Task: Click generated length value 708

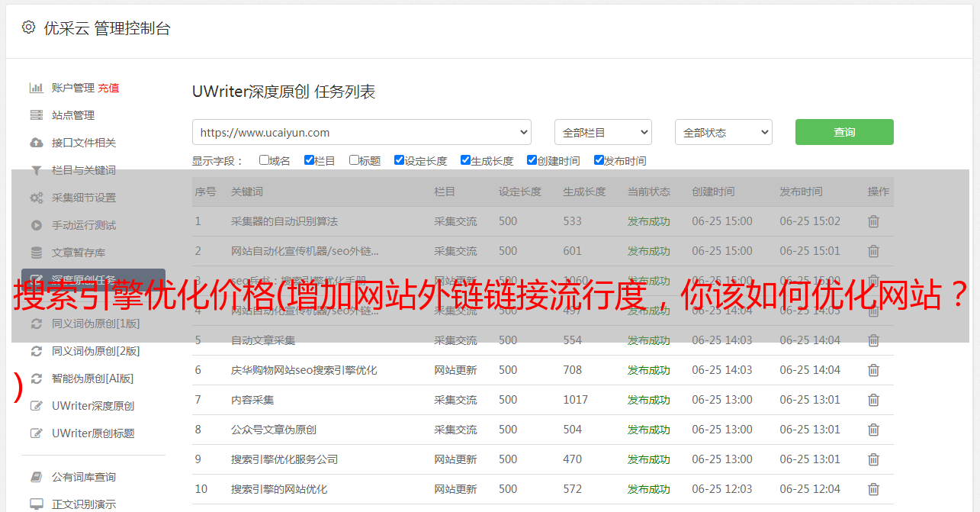Action: 573,370
